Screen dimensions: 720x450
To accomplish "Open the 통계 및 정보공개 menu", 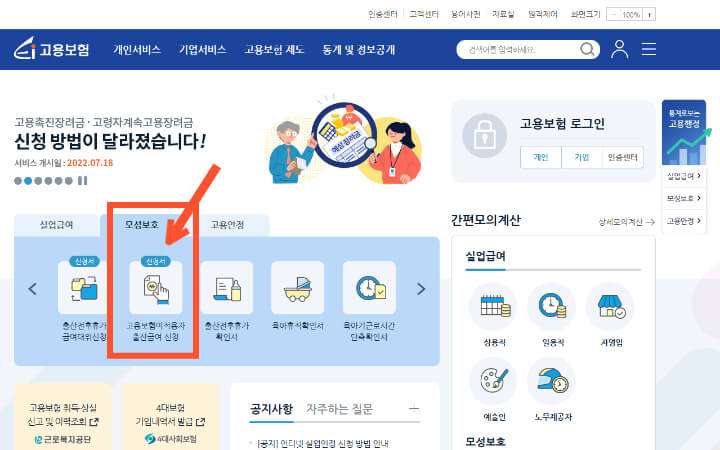I will click(x=358, y=50).
